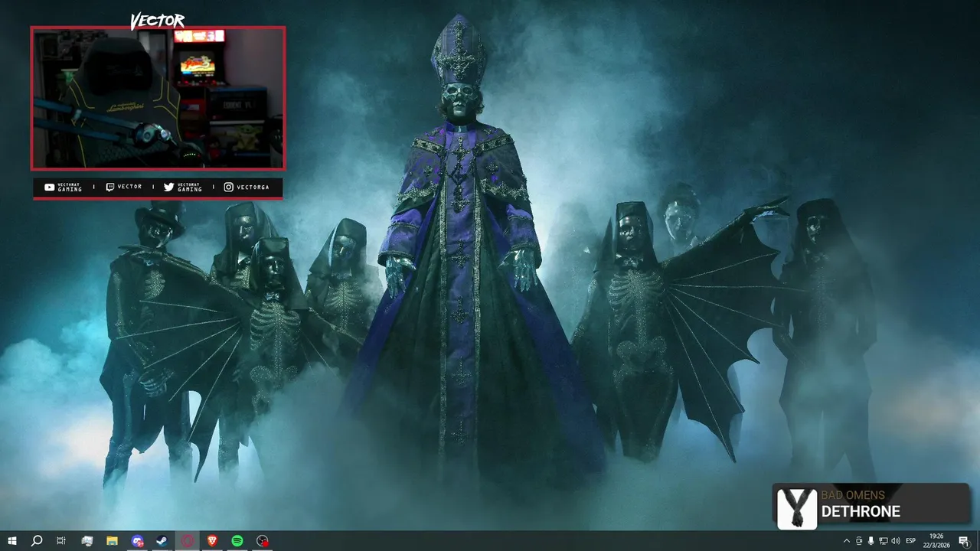
Task: Click the now-playing album art icon
Action: 796,508
